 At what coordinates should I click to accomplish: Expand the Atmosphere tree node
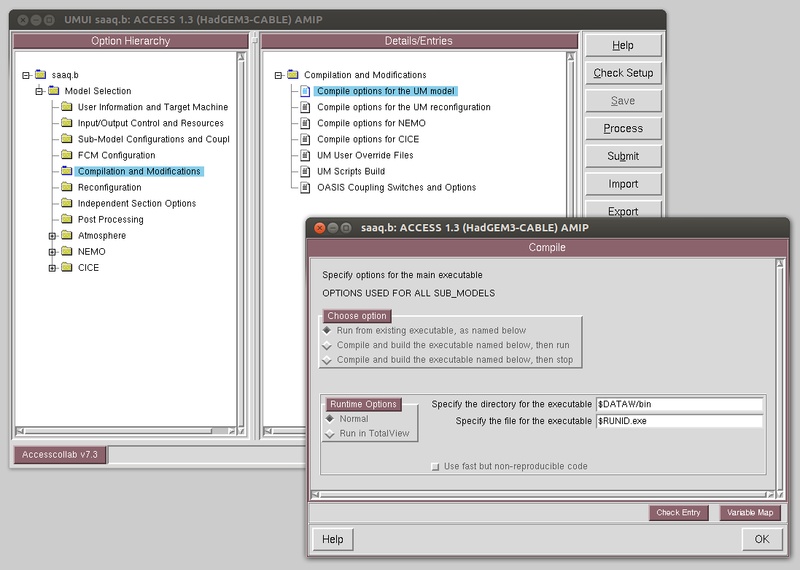pos(52,236)
